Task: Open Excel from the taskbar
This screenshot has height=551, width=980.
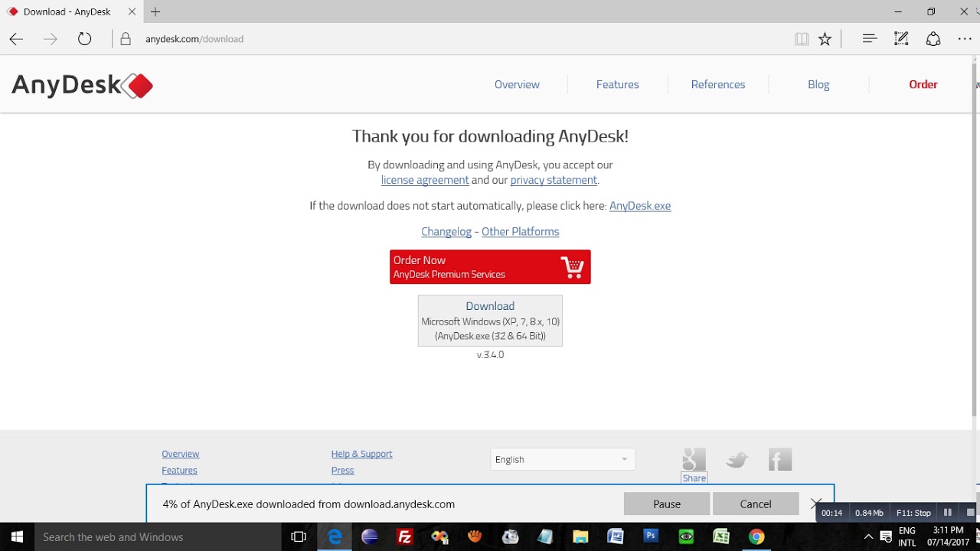Action: coord(721,537)
